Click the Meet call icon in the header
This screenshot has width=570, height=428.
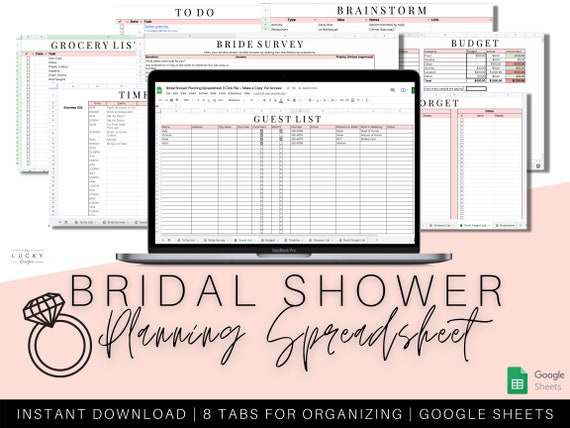(x=403, y=90)
